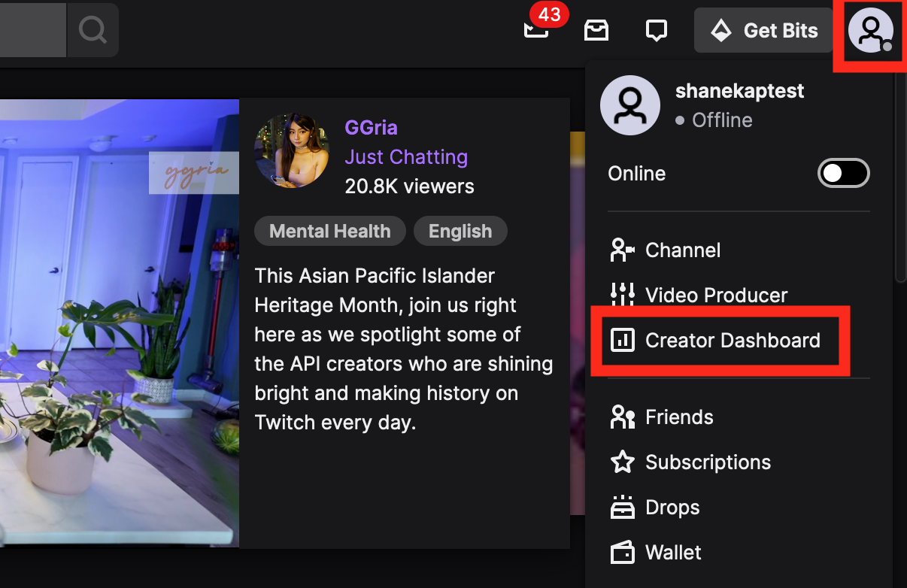This screenshot has width=907, height=588.
Task: Click the Friends icon in menu
Action: (x=623, y=417)
